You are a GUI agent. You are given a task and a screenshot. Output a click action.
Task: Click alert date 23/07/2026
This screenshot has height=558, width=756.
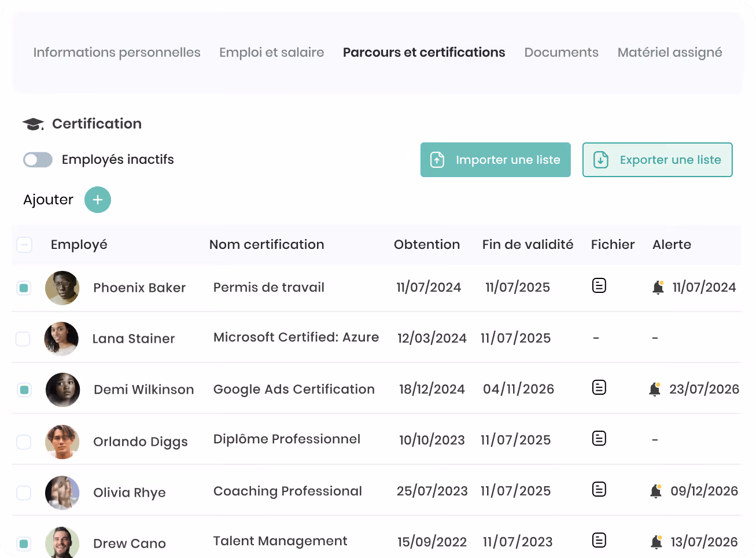pyautogui.click(x=705, y=389)
